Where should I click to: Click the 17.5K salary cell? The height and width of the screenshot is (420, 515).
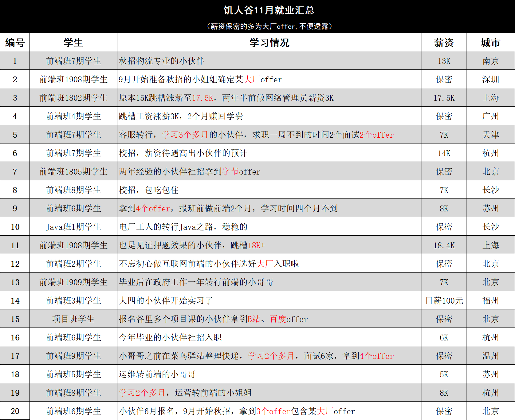point(444,98)
